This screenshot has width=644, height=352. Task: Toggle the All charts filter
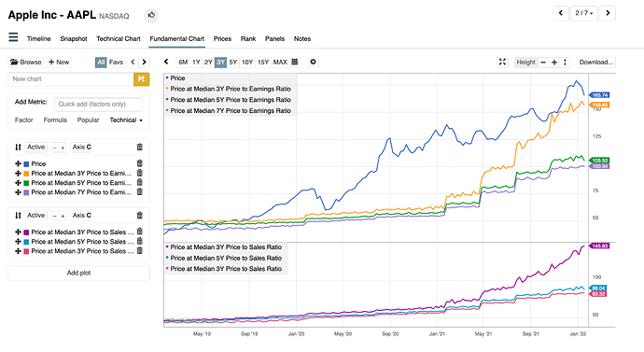point(101,62)
